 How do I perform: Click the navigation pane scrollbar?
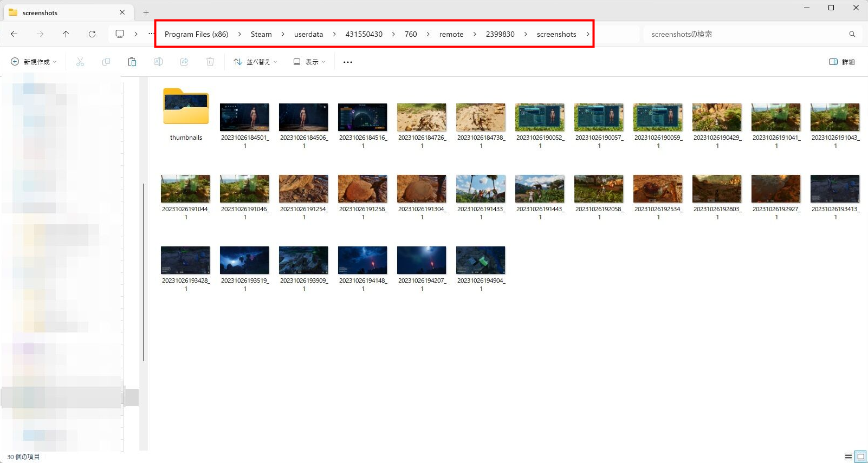pyautogui.click(x=144, y=272)
